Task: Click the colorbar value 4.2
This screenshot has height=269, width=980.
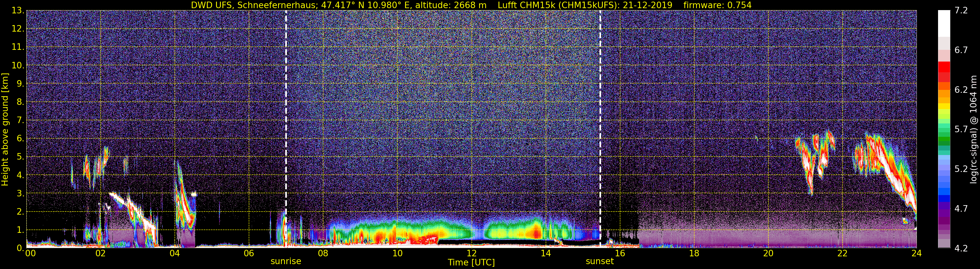Action: [961, 248]
